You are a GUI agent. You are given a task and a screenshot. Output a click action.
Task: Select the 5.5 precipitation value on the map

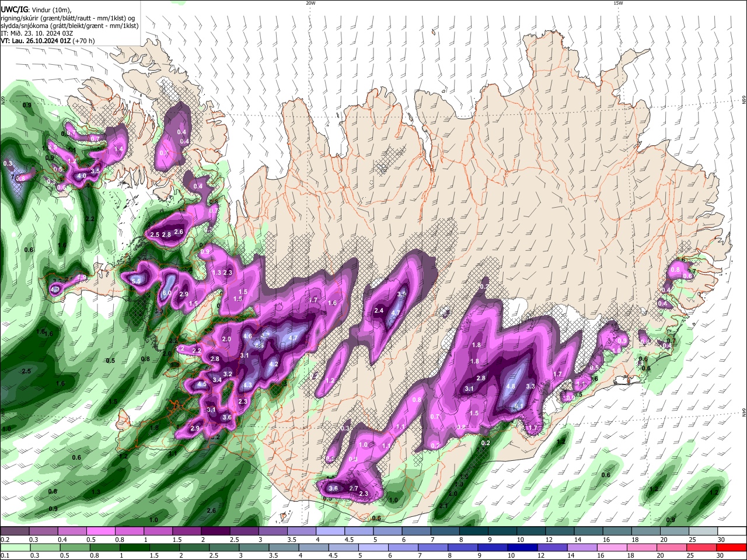[137, 281]
